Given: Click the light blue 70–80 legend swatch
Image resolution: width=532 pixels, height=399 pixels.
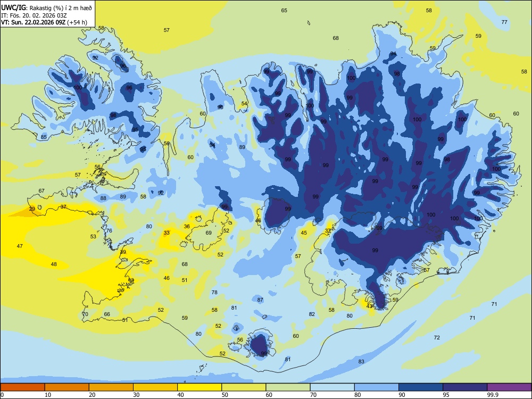Looking at the screenshot, I should (x=332, y=387).
